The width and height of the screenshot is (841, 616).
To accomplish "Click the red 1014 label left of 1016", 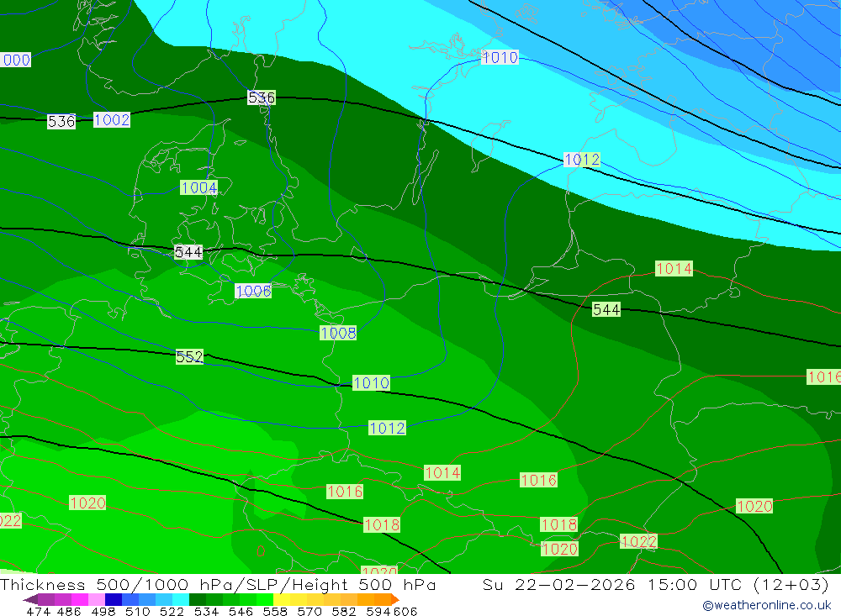I will point(442,473).
